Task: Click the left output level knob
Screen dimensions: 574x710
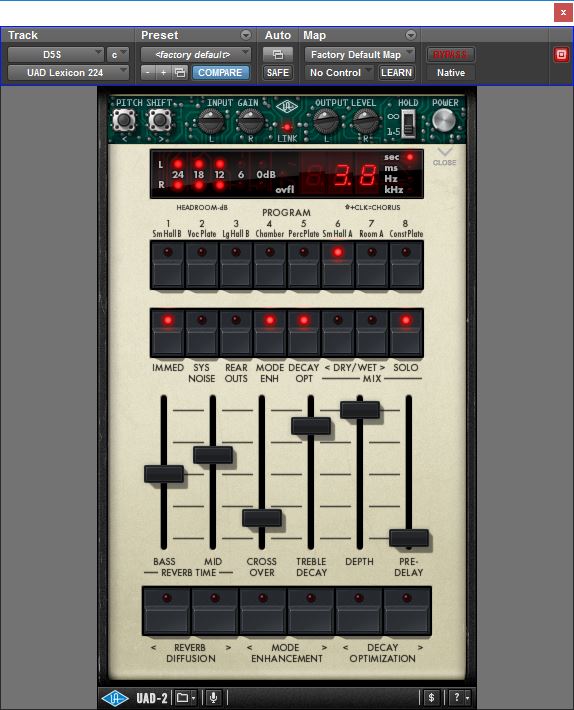Action: click(x=325, y=121)
